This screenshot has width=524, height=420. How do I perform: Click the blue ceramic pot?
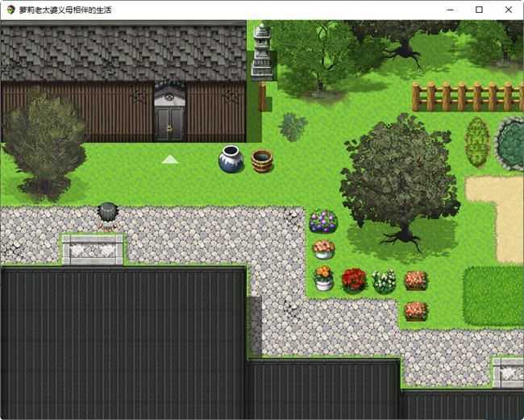[x=231, y=159]
